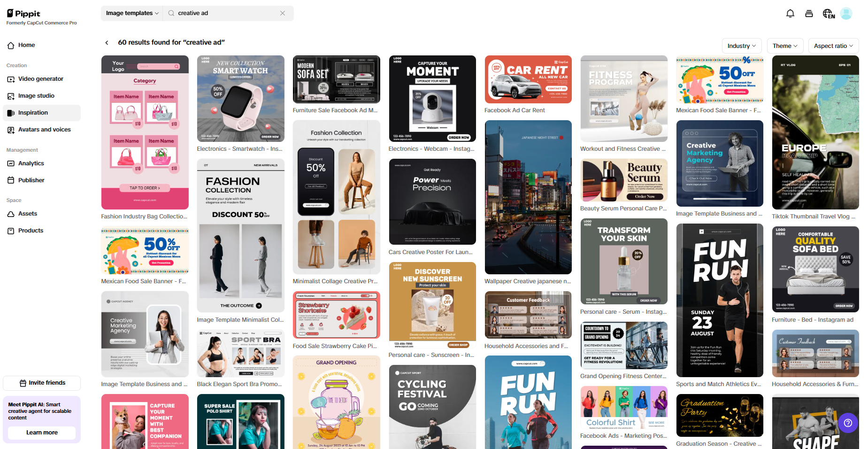Open the Facebook Ad Car Rent template

(x=528, y=79)
